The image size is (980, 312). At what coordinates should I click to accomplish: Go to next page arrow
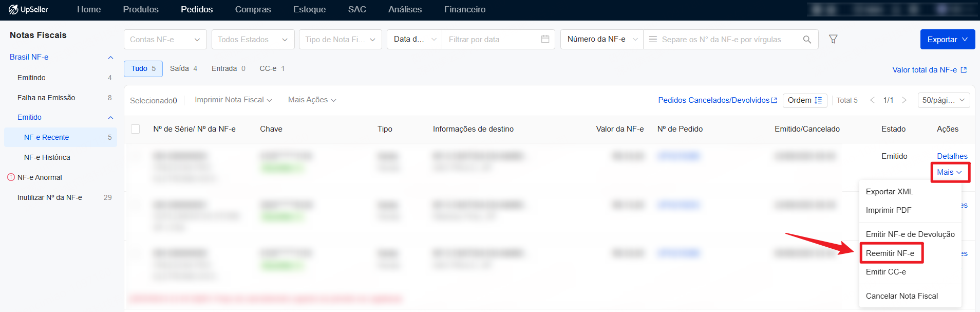[904, 100]
